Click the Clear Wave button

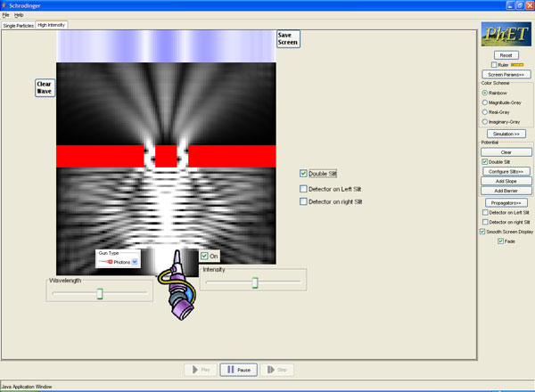click(x=45, y=87)
